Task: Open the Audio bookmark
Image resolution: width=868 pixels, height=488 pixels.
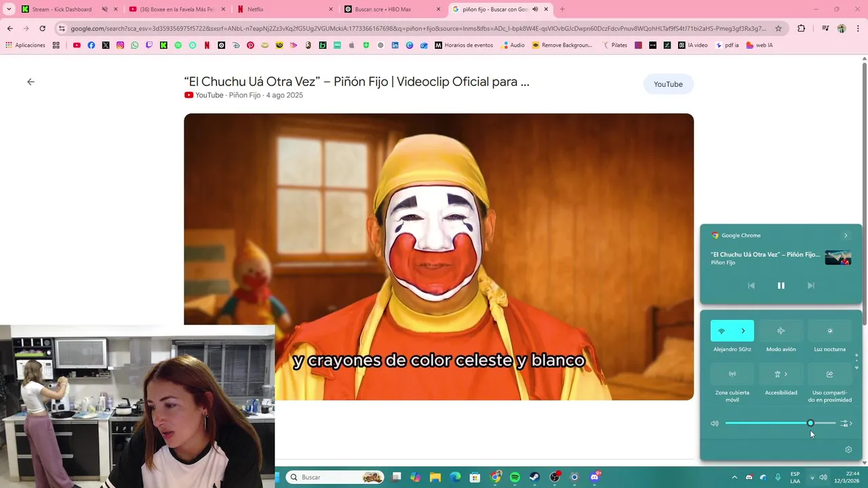Action: 513,45
